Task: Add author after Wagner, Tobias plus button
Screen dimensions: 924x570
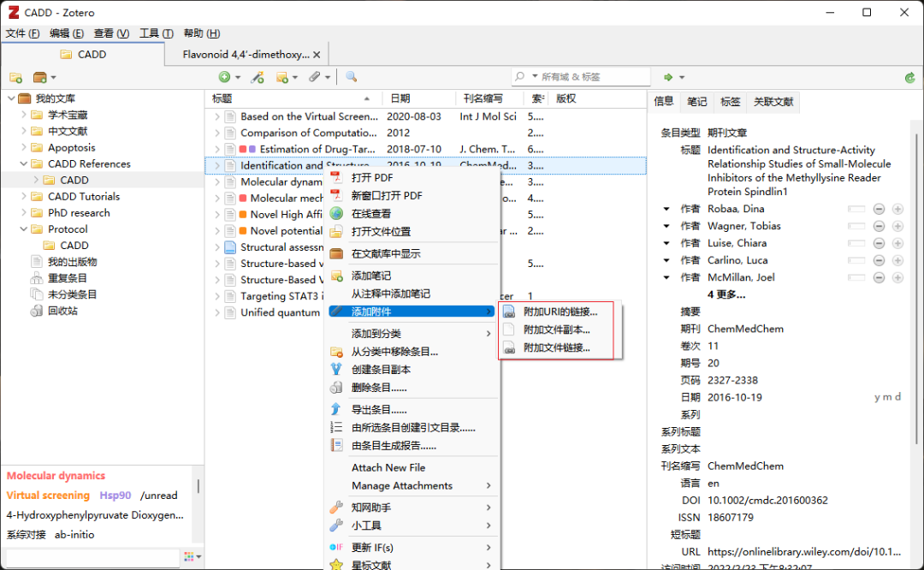Action: 898,226
